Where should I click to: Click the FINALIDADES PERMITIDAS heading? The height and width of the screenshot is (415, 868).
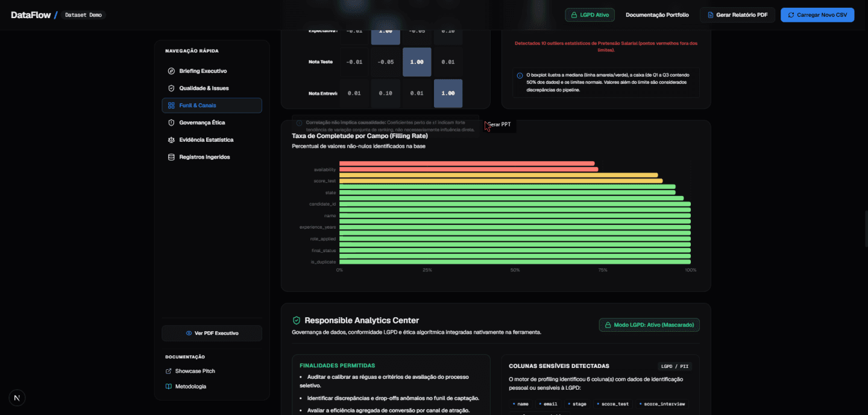337,366
